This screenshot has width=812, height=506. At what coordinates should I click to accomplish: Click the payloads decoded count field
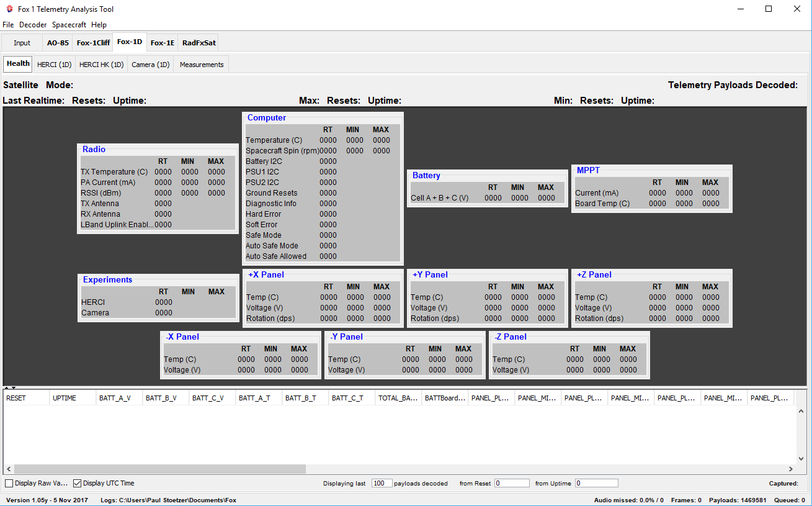381,483
